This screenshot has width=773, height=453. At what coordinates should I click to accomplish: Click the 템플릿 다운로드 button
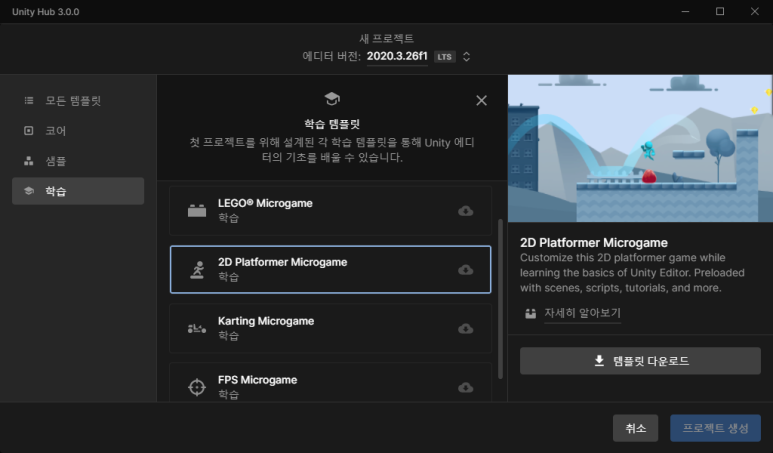[x=640, y=361]
